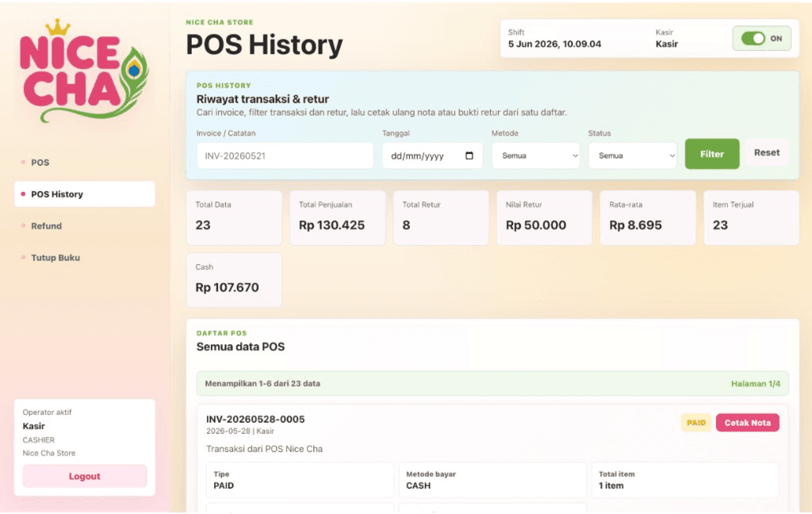This screenshot has width=812, height=514.
Task: Click the Tipe PAID cell
Action: pyautogui.click(x=300, y=480)
